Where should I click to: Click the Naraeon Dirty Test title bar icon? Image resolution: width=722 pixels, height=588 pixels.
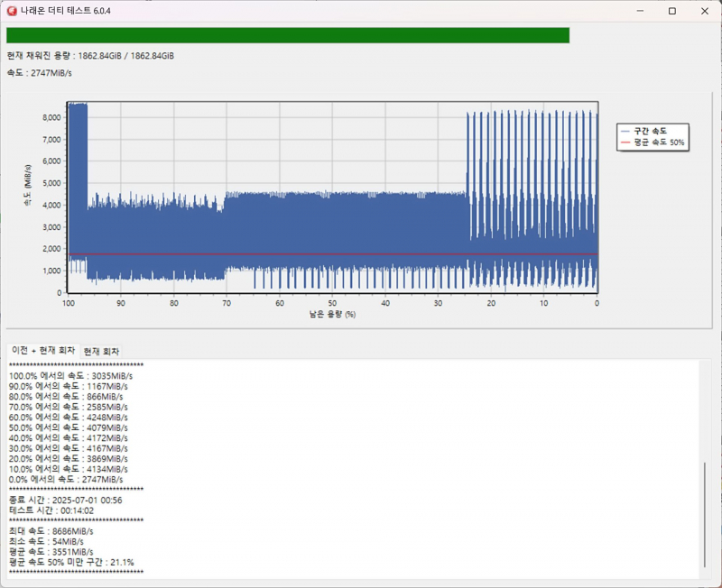(11, 11)
